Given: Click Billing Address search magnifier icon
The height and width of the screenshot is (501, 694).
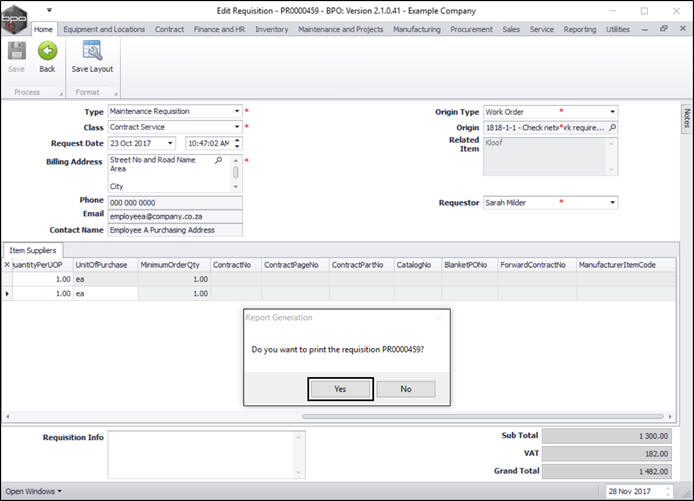Looking at the screenshot, I should 218,160.
